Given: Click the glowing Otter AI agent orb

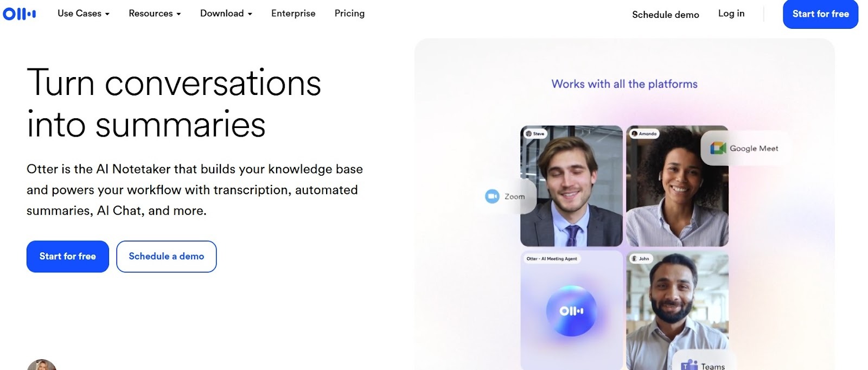Looking at the screenshot, I should pyautogui.click(x=571, y=311).
